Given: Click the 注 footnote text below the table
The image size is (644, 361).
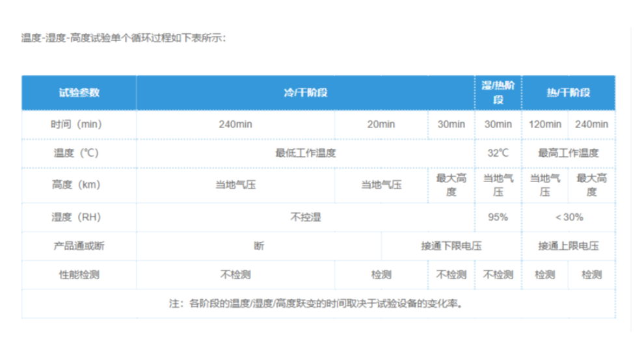Looking at the screenshot, I should [x=317, y=303].
